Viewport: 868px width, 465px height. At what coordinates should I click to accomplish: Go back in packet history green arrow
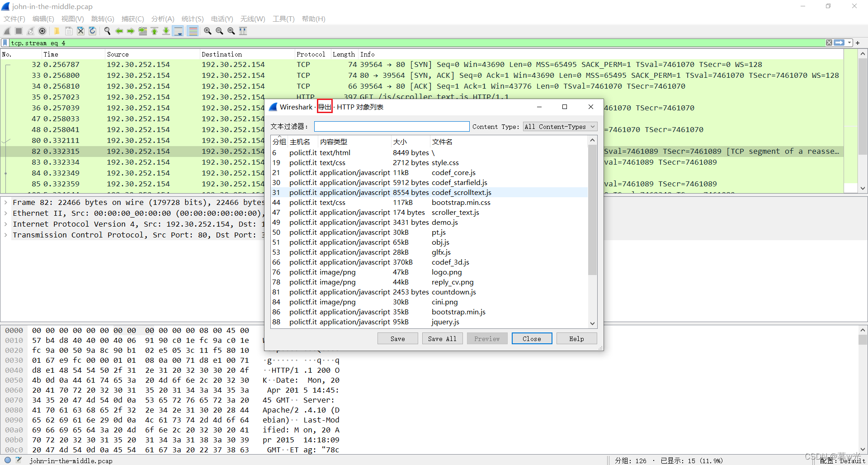point(119,31)
